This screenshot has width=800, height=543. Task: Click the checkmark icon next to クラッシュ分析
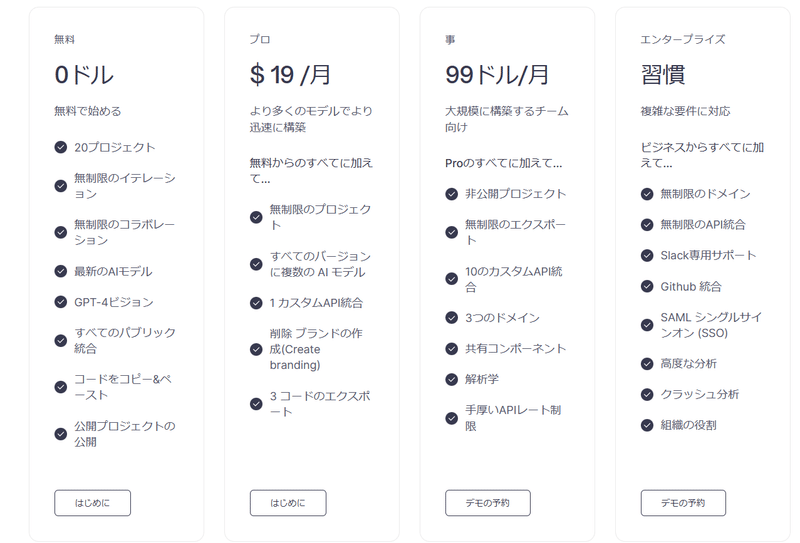point(647,394)
